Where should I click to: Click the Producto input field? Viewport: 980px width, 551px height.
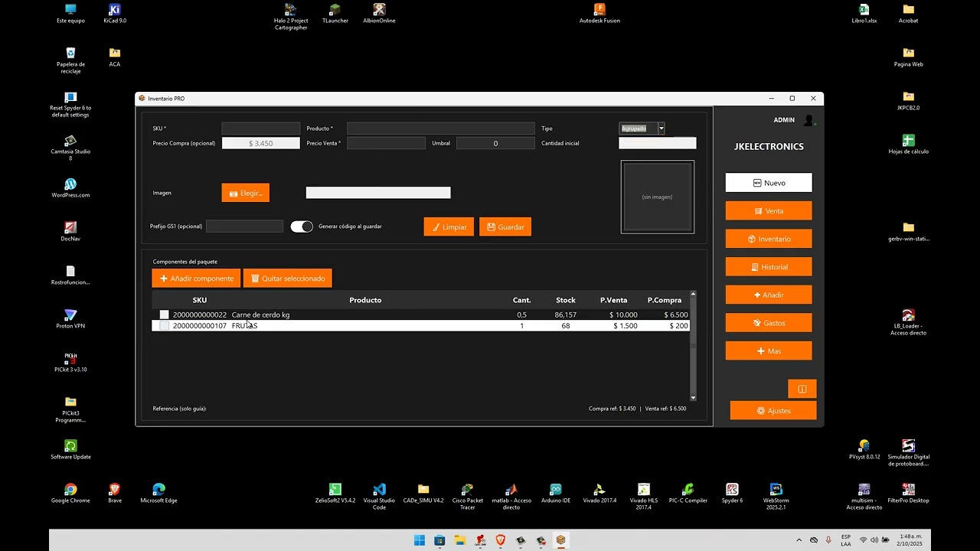click(441, 129)
